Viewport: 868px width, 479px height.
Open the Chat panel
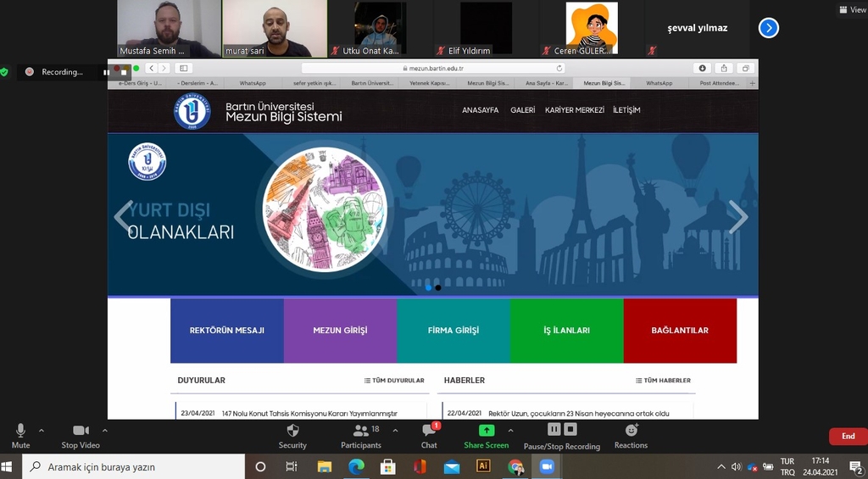click(429, 432)
